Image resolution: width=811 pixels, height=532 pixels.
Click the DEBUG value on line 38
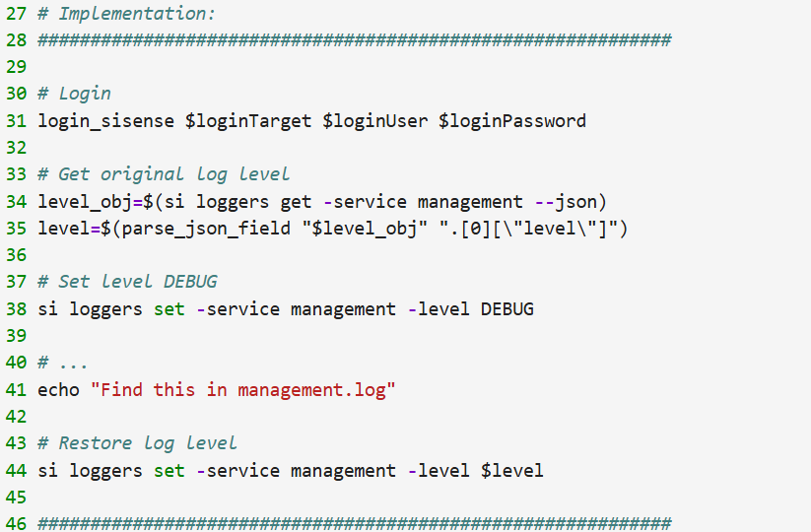(507, 309)
